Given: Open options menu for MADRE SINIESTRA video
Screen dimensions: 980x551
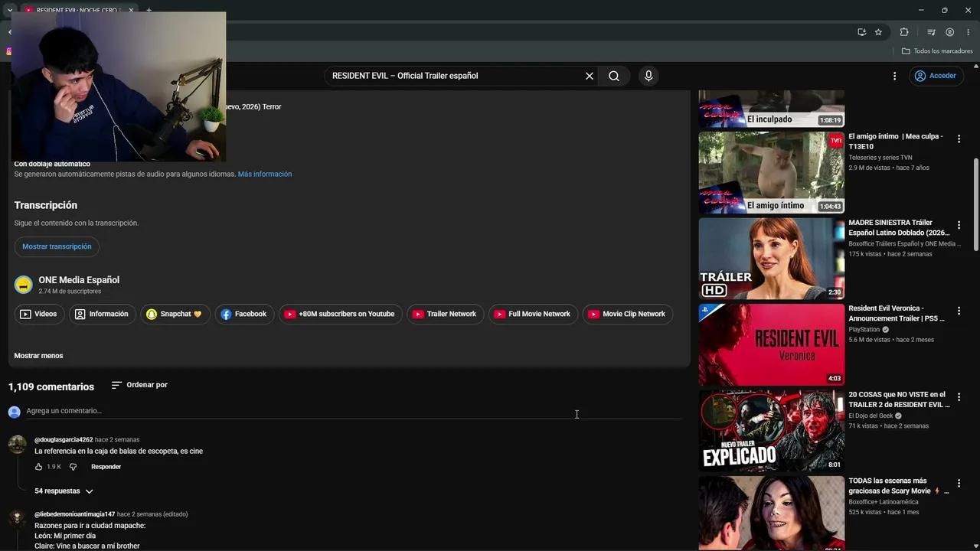Looking at the screenshot, I should (959, 225).
